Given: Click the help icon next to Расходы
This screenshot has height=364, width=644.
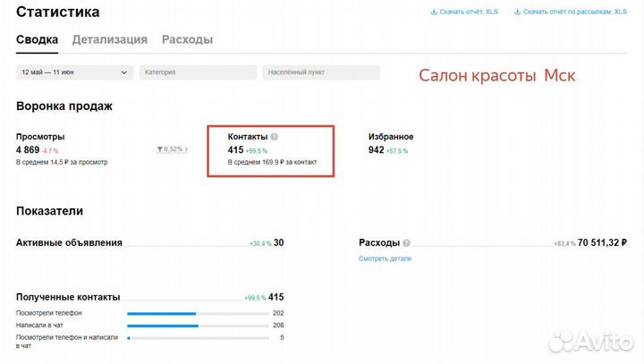Looking at the screenshot, I should (406, 242).
